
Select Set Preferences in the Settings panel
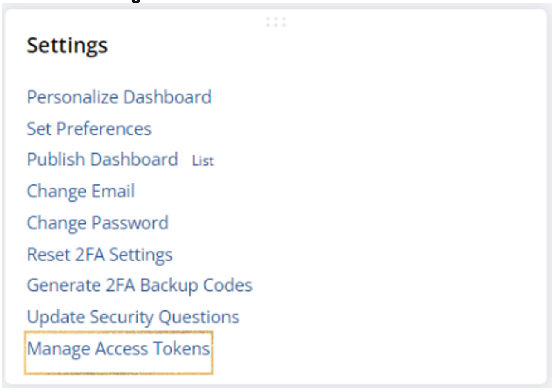pyautogui.click(x=89, y=129)
